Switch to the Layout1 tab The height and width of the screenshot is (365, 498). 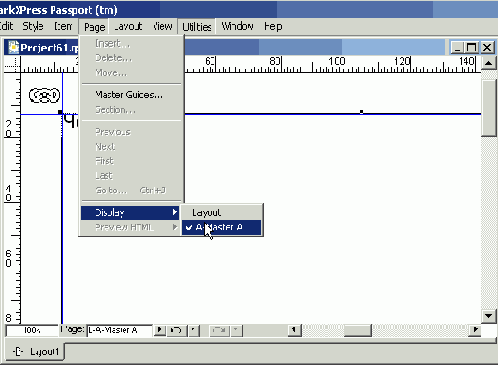coord(35,352)
